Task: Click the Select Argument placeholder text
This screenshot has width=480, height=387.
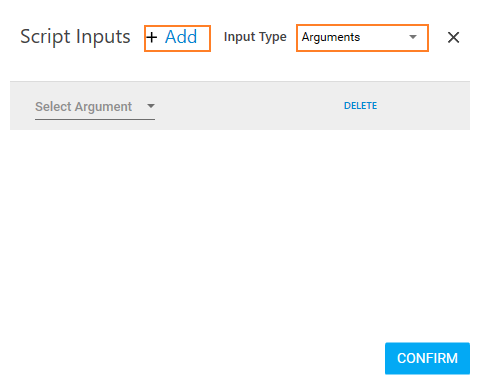Action: 83,107
